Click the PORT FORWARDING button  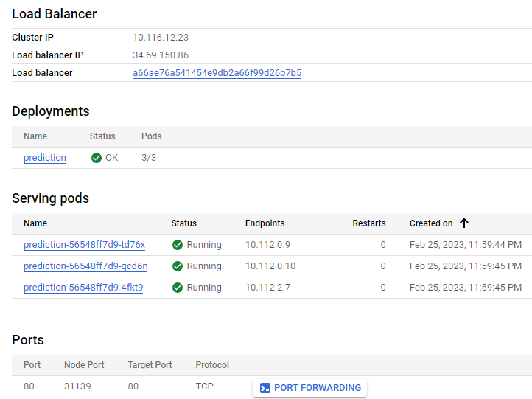(x=309, y=387)
